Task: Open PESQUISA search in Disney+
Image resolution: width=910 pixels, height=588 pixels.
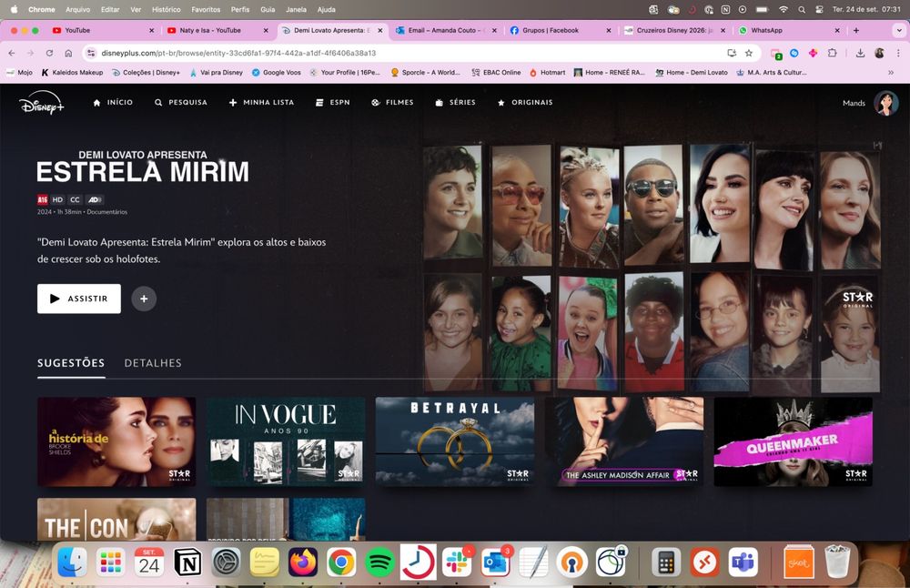Action: pos(181,102)
